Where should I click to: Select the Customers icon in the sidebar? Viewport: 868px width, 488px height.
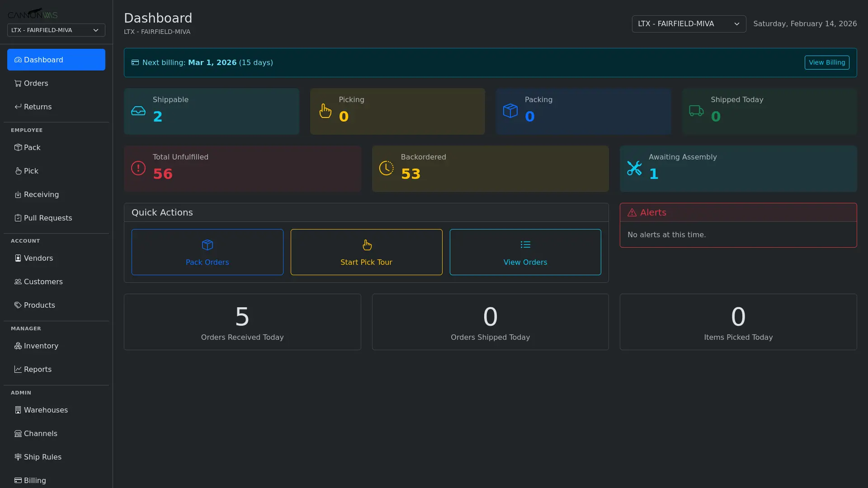[x=18, y=282]
